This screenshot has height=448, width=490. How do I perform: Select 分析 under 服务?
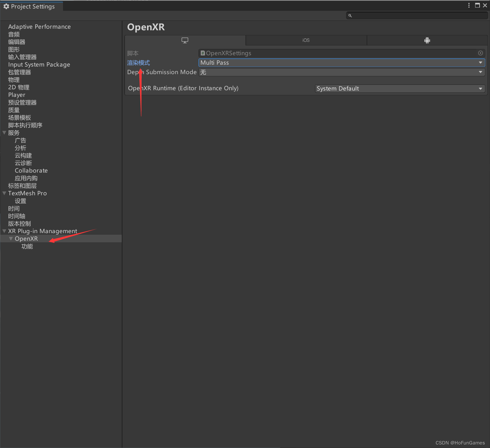click(21, 148)
